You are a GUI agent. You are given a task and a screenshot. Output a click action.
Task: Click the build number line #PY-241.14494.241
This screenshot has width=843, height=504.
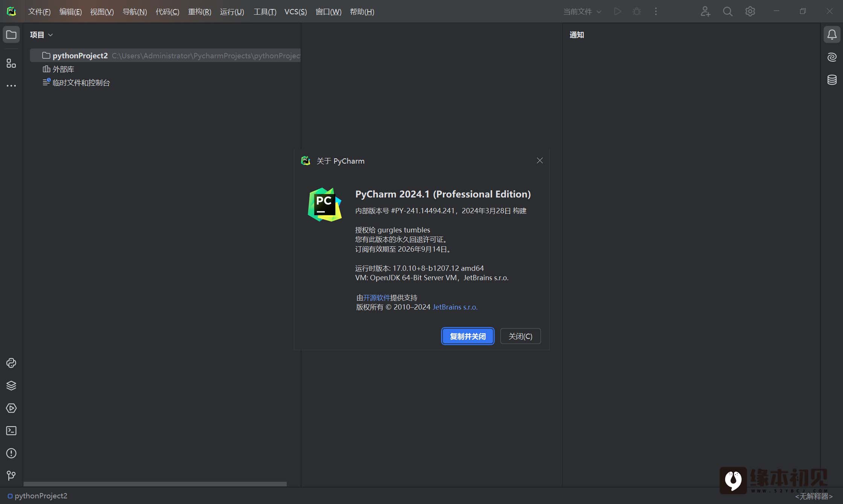click(441, 211)
